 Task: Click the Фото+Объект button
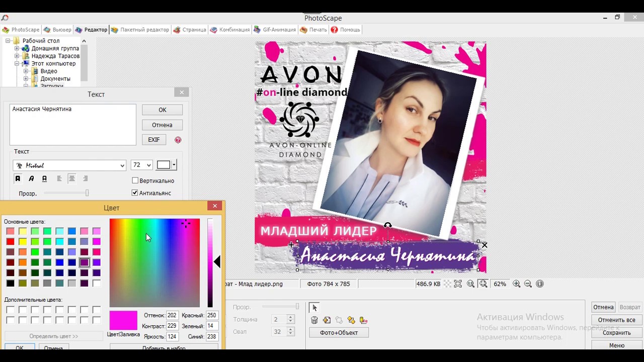[339, 332]
